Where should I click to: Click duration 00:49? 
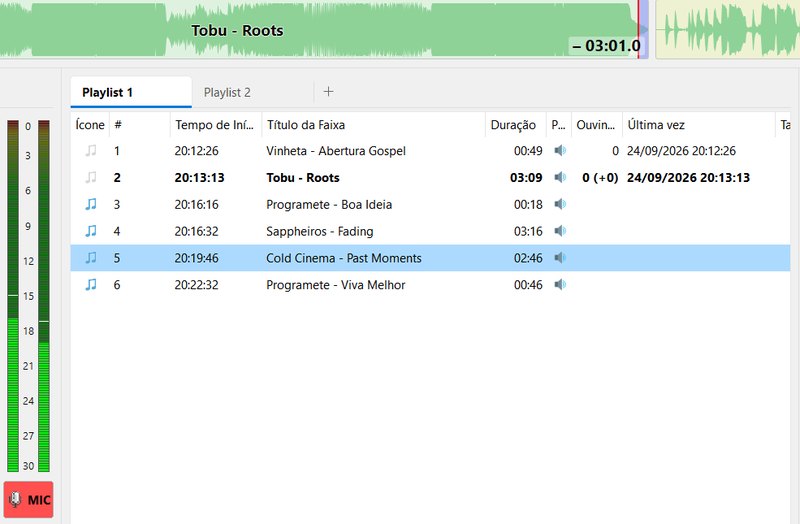[x=528, y=151]
